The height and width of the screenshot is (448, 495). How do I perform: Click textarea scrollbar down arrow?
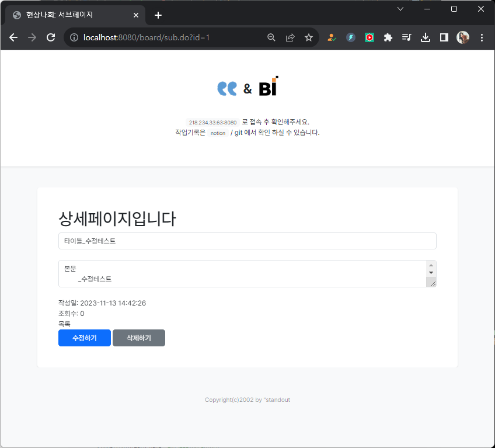[x=431, y=273]
